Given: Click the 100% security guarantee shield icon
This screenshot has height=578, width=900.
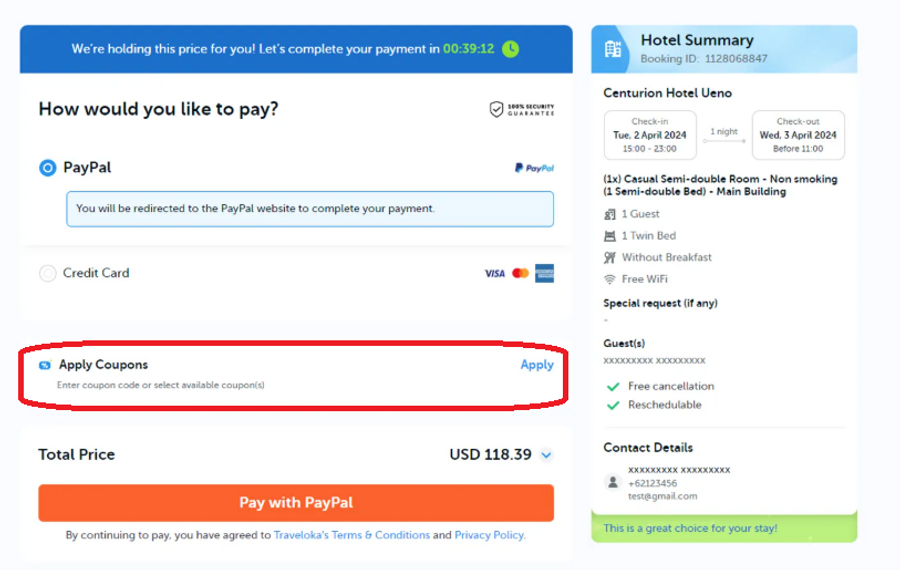Looking at the screenshot, I should (x=496, y=109).
